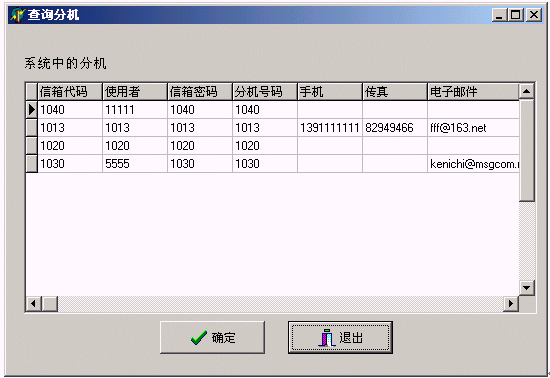Click the 退出 exit button
Image resolution: width=550 pixels, height=378 pixels.
340,337
